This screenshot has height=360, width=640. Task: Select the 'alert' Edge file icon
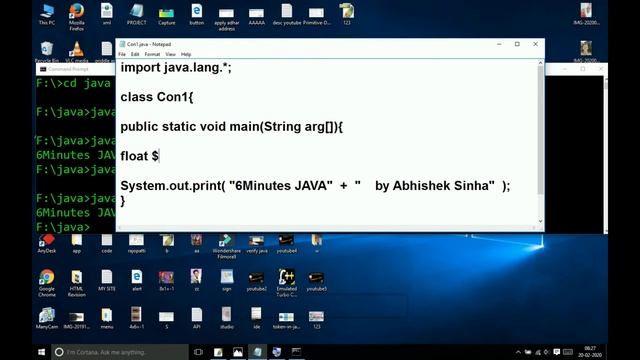(x=137, y=280)
